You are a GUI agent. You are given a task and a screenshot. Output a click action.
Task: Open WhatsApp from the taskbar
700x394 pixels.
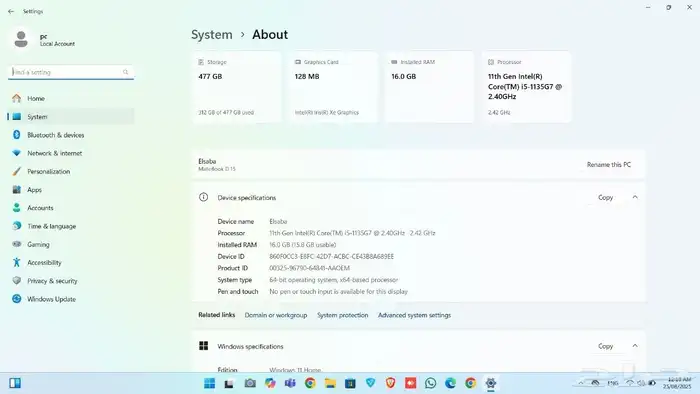point(431,383)
